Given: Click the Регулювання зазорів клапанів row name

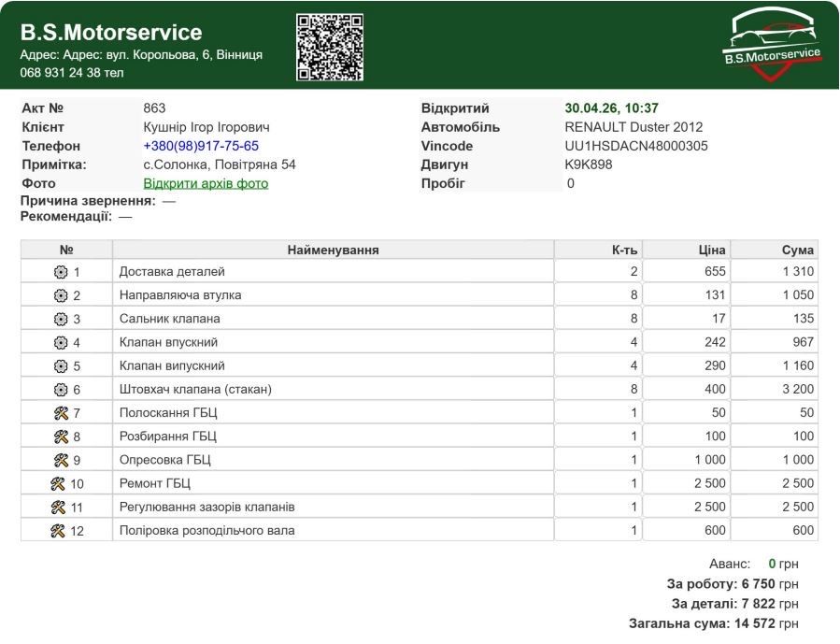Looking at the screenshot, I should pyautogui.click(x=206, y=508).
